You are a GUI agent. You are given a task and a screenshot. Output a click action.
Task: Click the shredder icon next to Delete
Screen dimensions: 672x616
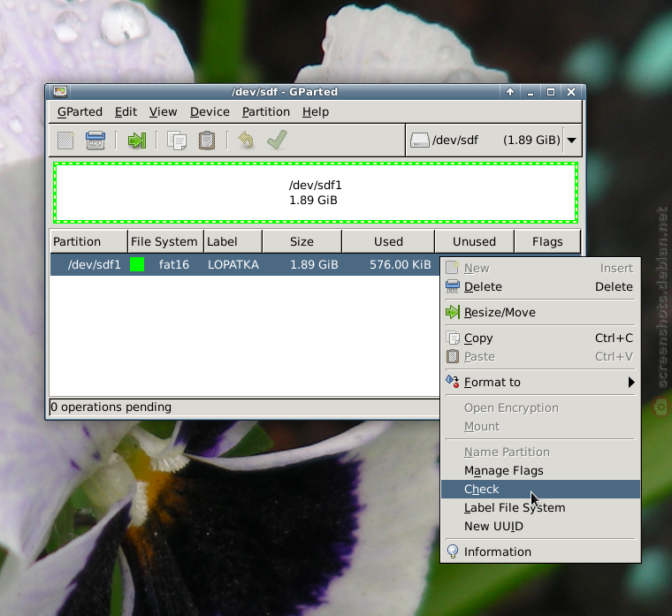[453, 286]
